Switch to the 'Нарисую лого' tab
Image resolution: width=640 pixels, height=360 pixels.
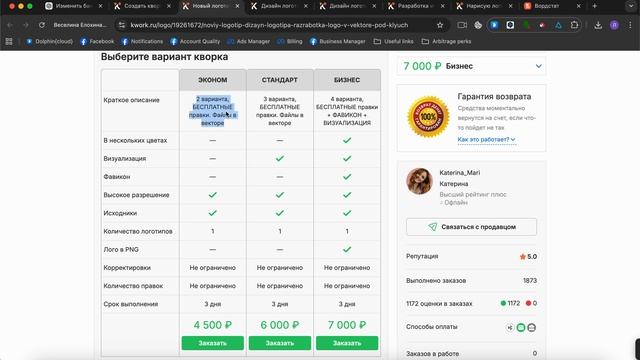[485, 6]
